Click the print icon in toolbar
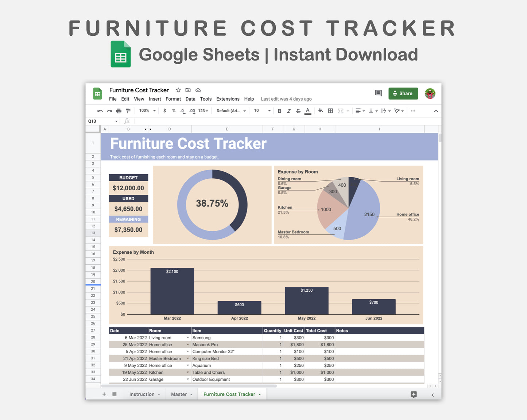Image resolution: width=527 pixels, height=420 pixels. coord(119,111)
